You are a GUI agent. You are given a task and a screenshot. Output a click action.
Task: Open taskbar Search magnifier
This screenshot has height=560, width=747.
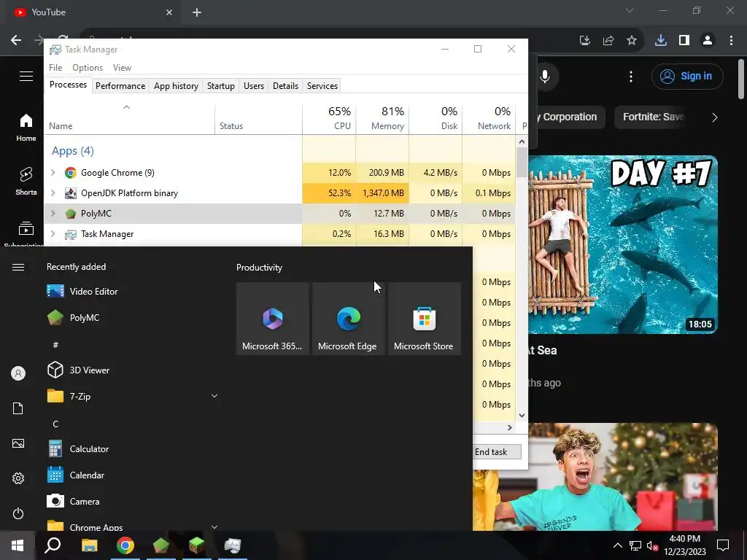pyautogui.click(x=53, y=545)
